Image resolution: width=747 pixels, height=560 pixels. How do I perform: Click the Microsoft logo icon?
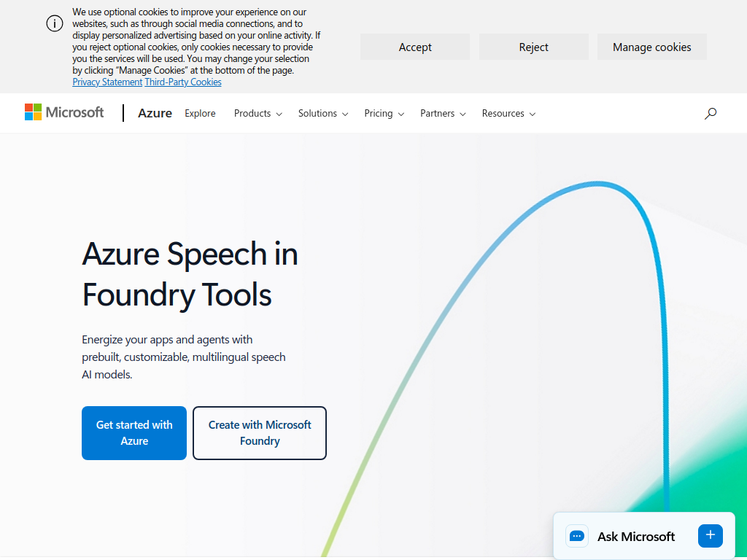click(34, 112)
